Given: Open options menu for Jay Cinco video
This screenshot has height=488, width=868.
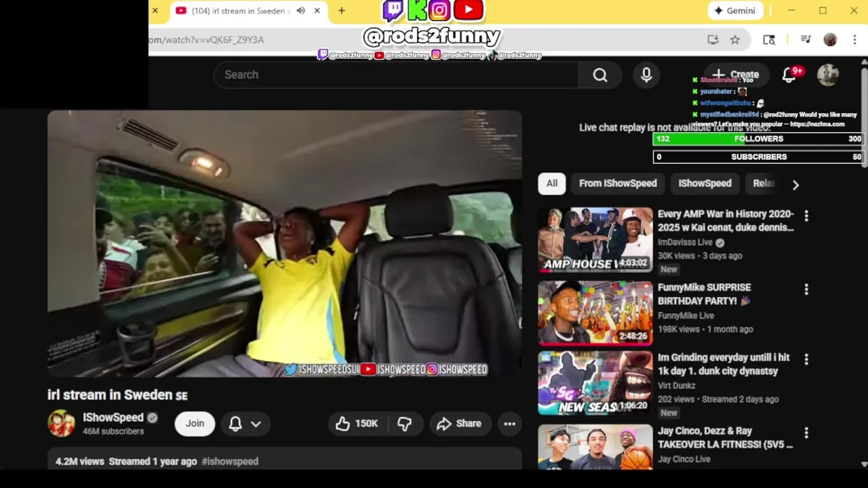Looking at the screenshot, I should point(806,432).
